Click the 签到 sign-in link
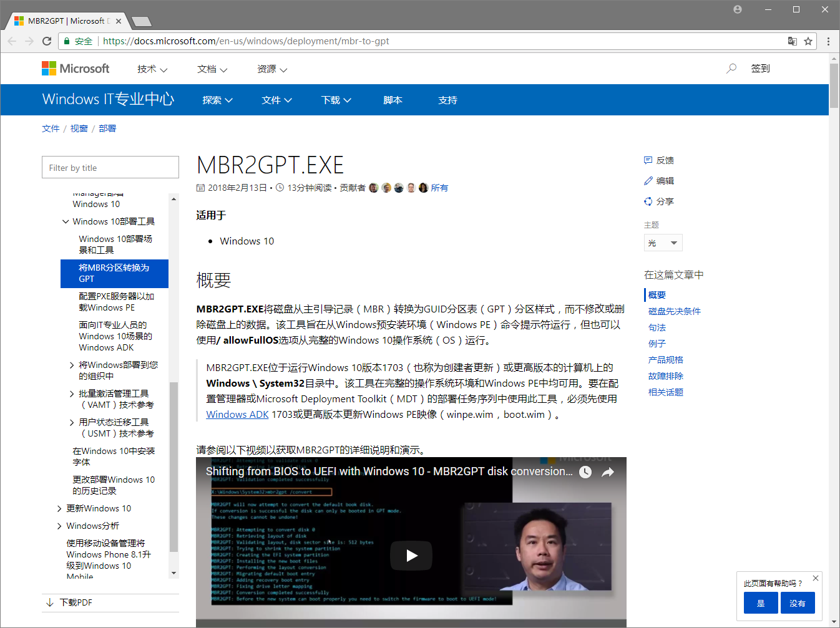Screen dimensions: 840x628 click(760, 69)
